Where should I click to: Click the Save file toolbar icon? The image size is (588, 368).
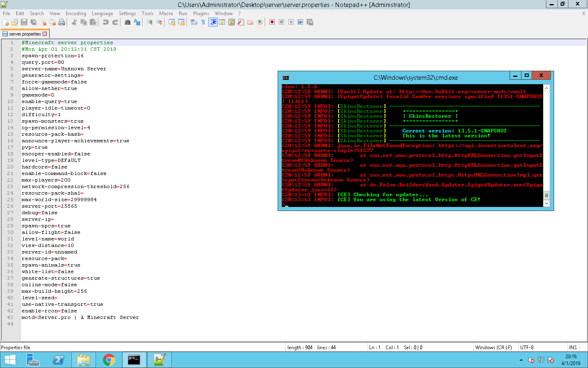[24, 22]
